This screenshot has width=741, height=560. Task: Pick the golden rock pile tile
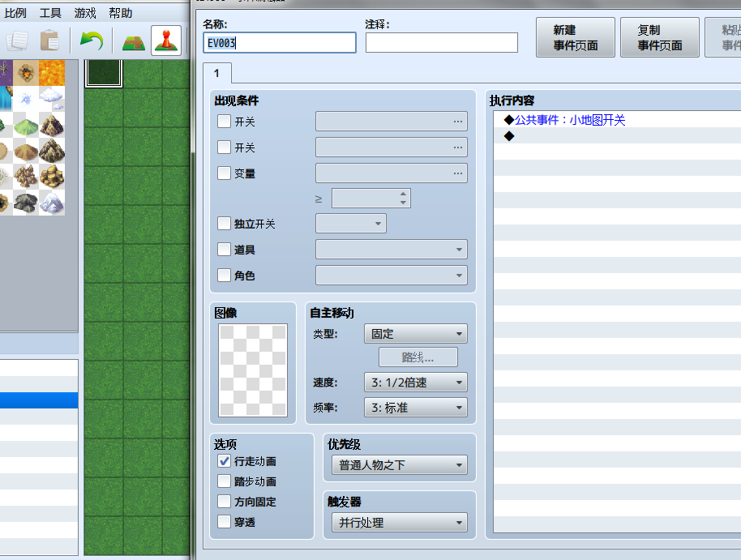52,177
